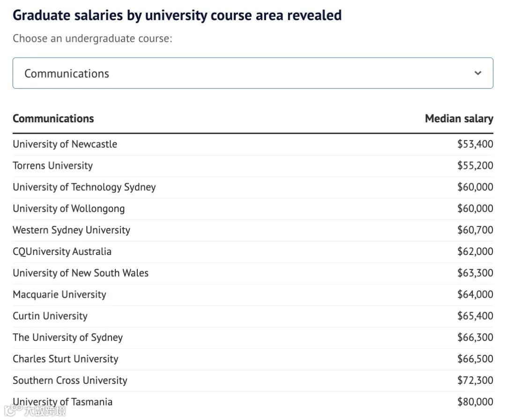
Task: Select Western Sydney University row
Action: [x=71, y=230]
